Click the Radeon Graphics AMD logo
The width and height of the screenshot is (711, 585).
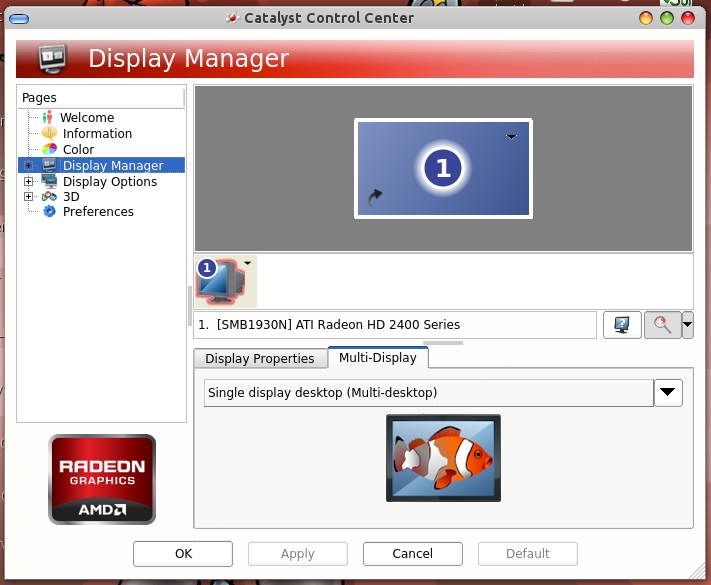pyautogui.click(x=102, y=479)
